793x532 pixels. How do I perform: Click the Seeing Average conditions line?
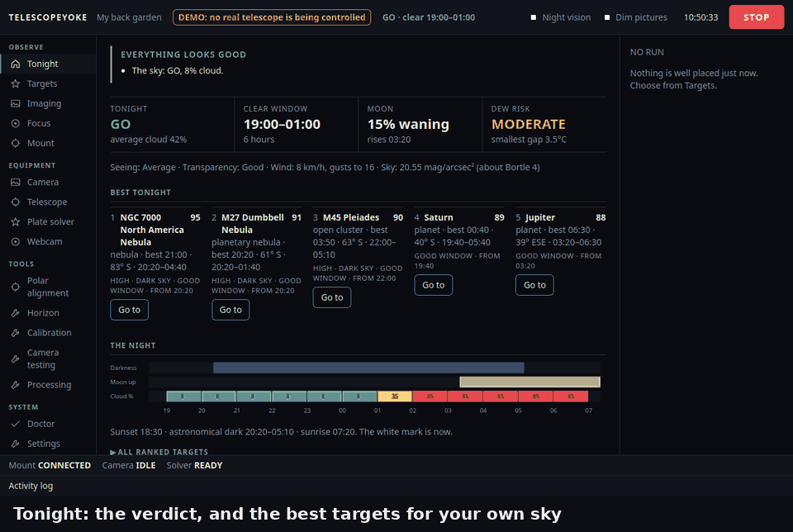325,168
